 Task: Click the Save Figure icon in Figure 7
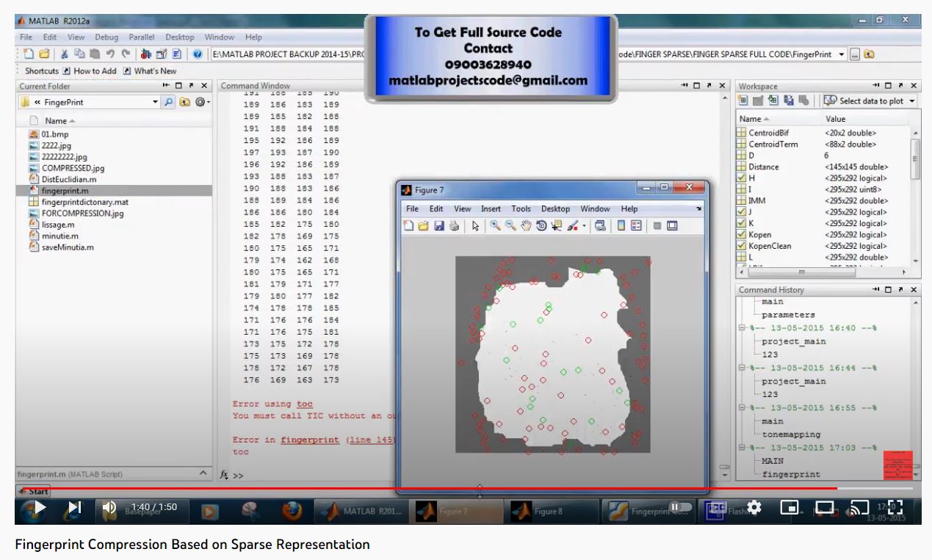[439, 226]
